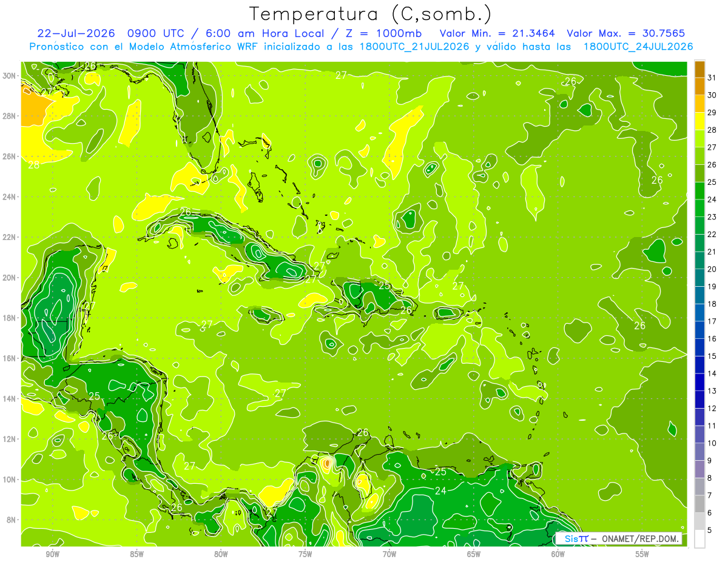Image resolution: width=728 pixels, height=562 pixels.
Task: Click the 55W longitude label
Action: click(642, 554)
